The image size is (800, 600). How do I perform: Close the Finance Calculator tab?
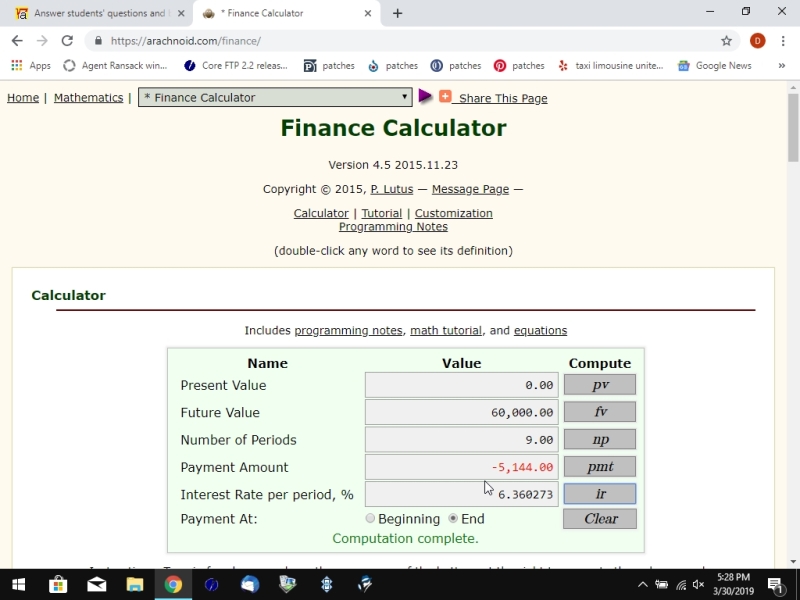368,13
